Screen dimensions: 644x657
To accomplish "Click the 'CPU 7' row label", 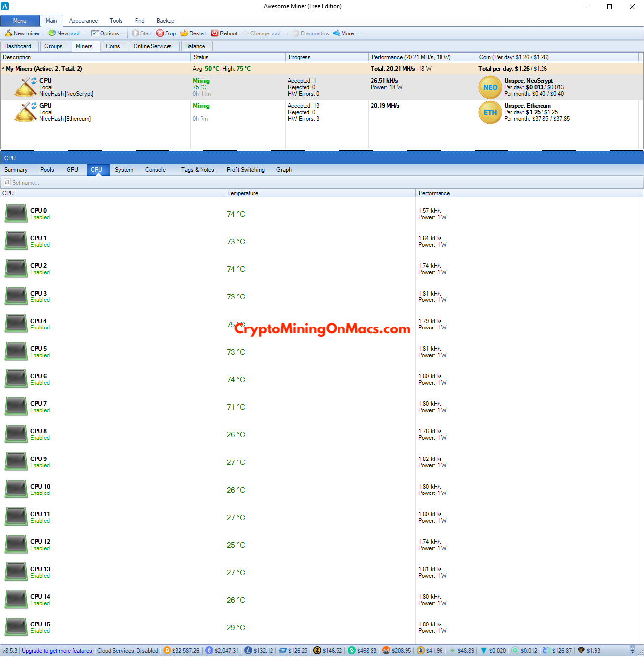I will pos(38,404).
